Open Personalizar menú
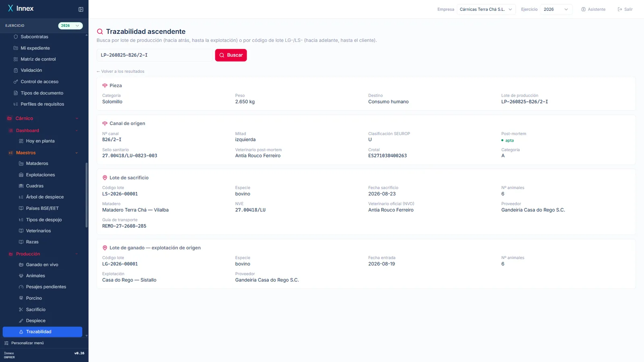 point(24,343)
